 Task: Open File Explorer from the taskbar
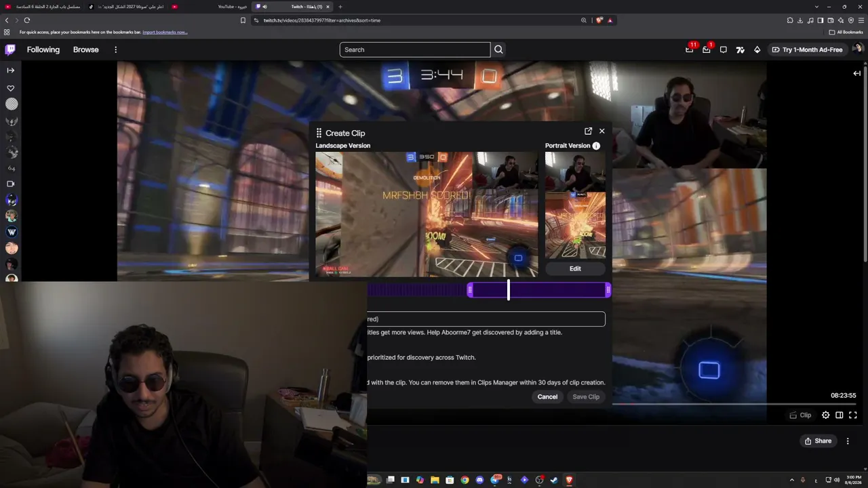pyautogui.click(x=435, y=480)
